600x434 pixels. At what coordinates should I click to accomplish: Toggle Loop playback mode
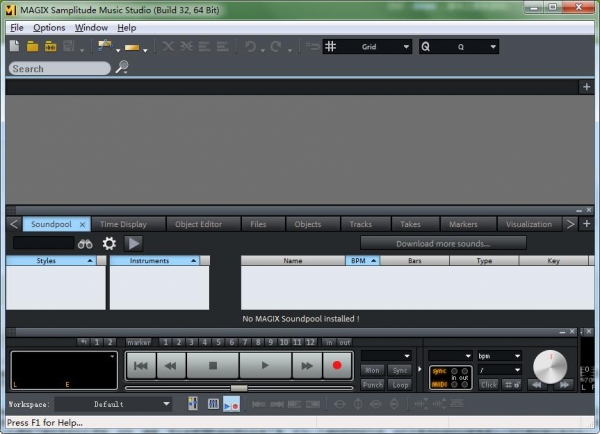[x=400, y=385]
